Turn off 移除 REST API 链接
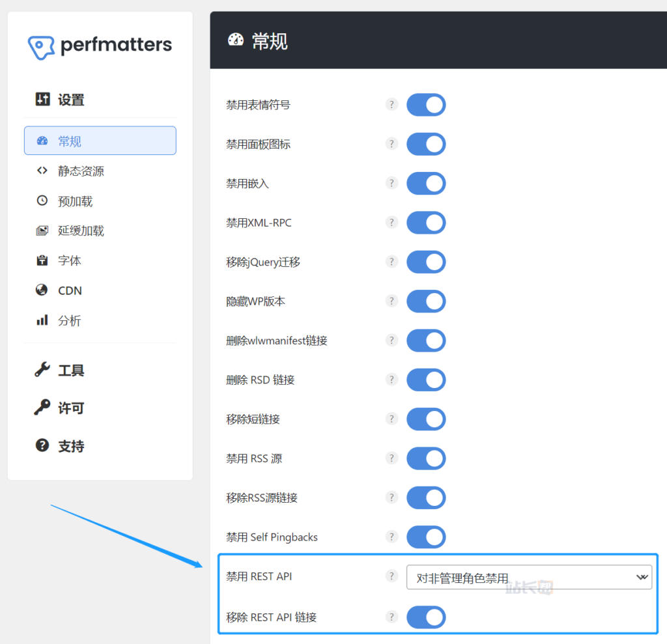Viewport: 667px width, 644px height. [425, 617]
